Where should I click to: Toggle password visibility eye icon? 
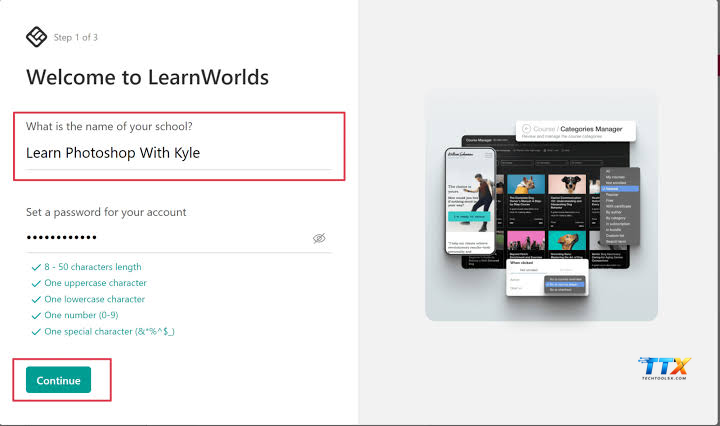(319, 238)
